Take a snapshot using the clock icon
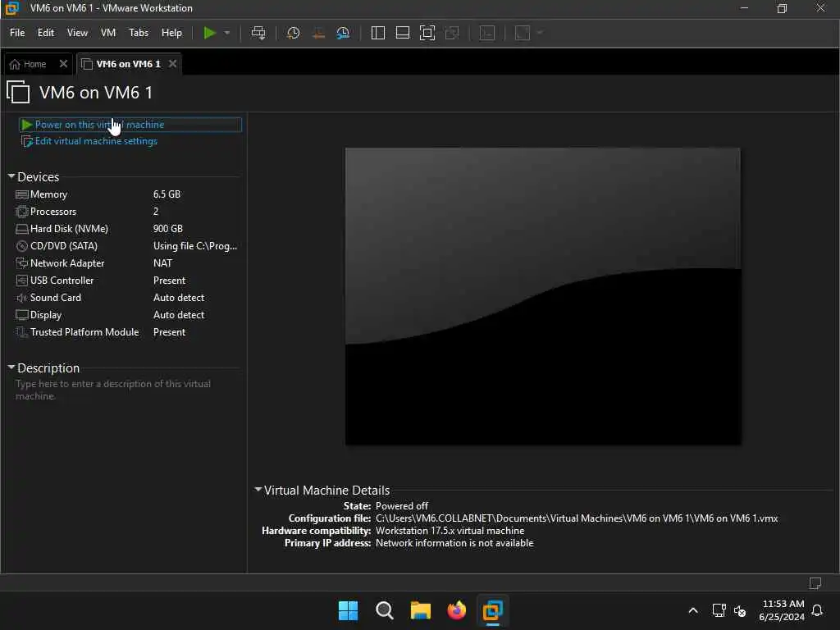Viewport: 840px width, 630px height. [x=293, y=33]
